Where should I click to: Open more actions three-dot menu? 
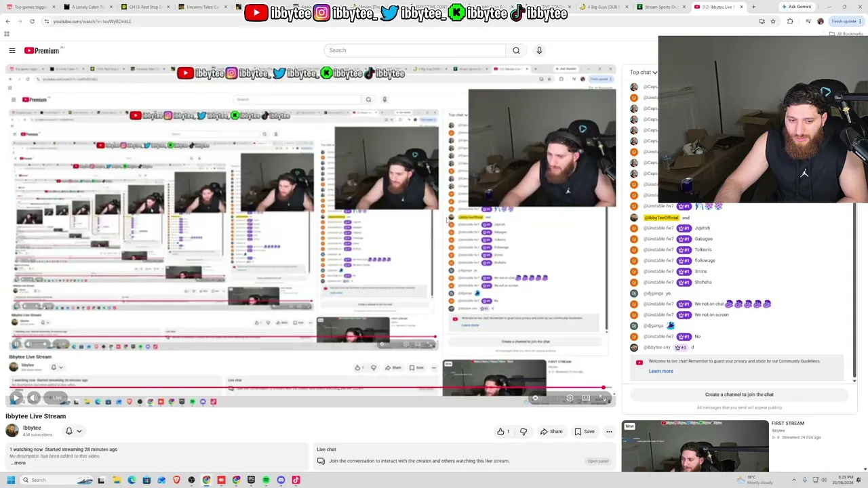(609, 432)
